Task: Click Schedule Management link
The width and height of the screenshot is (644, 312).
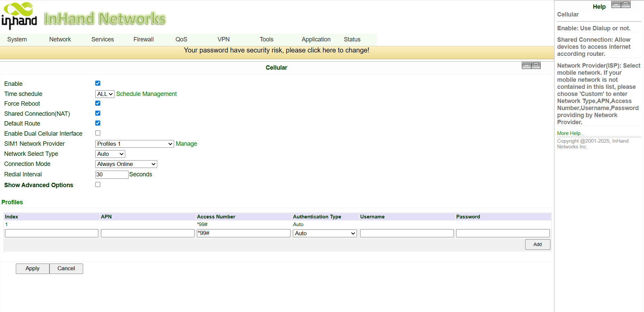Action: [x=146, y=94]
